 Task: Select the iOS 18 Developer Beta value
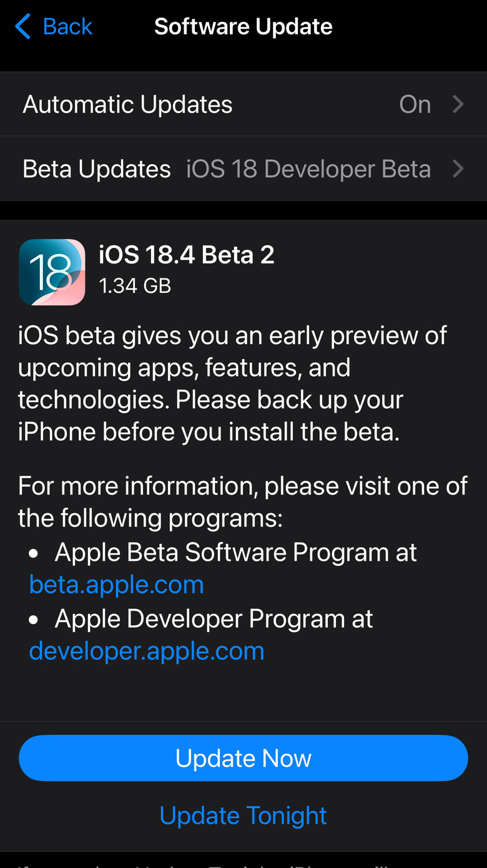pos(308,169)
